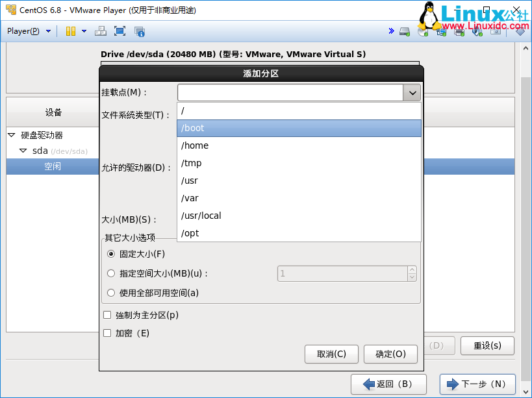Click the USB device status icon
This screenshot has width=532, height=398.
pyautogui.click(x=477, y=31)
